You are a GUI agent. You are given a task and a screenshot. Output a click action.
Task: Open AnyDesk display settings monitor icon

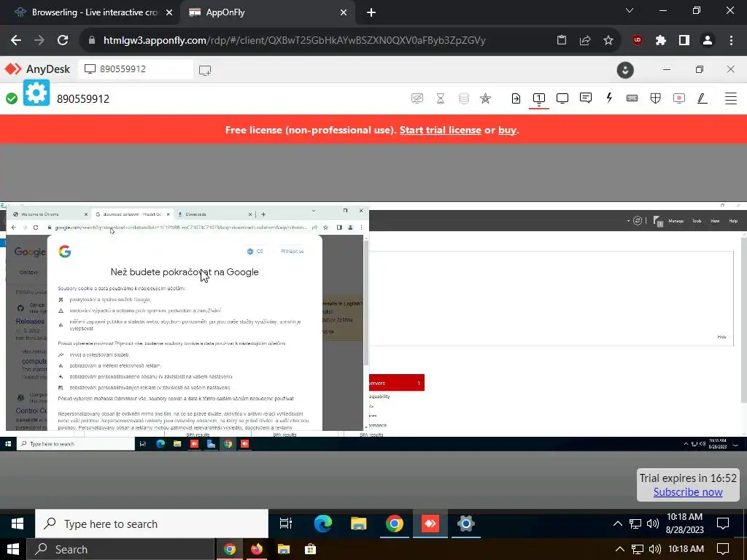pos(562,98)
